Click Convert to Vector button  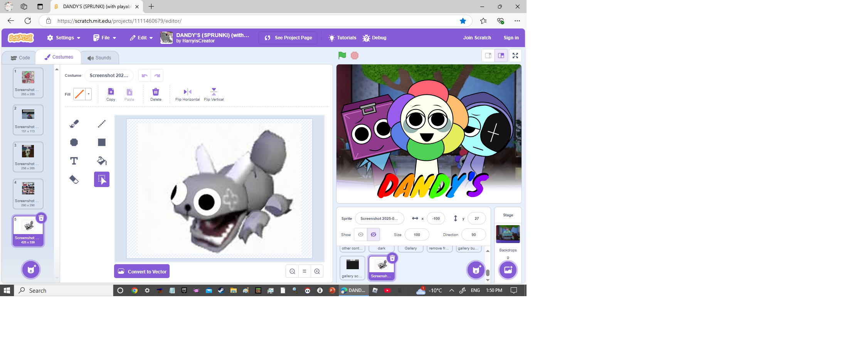[x=142, y=271]
